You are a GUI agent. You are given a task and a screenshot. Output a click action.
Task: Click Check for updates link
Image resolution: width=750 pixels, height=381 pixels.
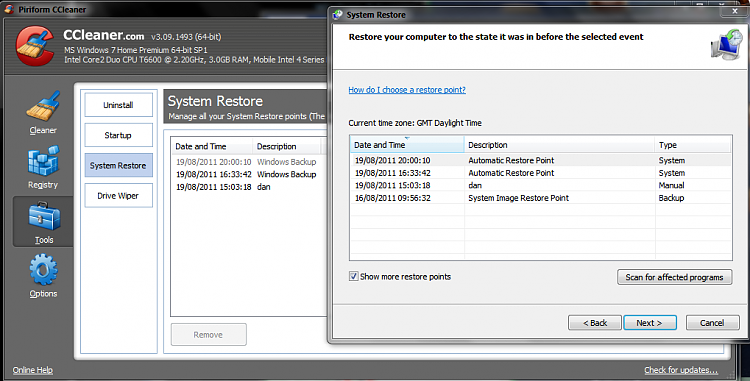pyautogui.click(x=681, y=370)
